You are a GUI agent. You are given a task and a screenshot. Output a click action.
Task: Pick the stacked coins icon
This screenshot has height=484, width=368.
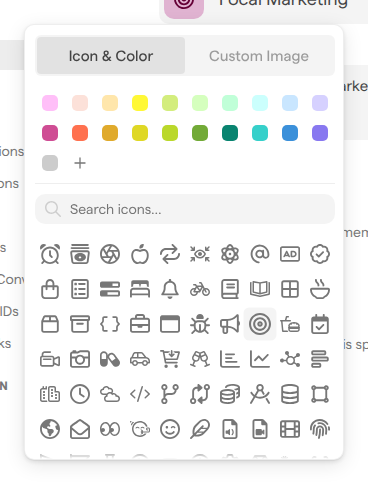point(230,394)
